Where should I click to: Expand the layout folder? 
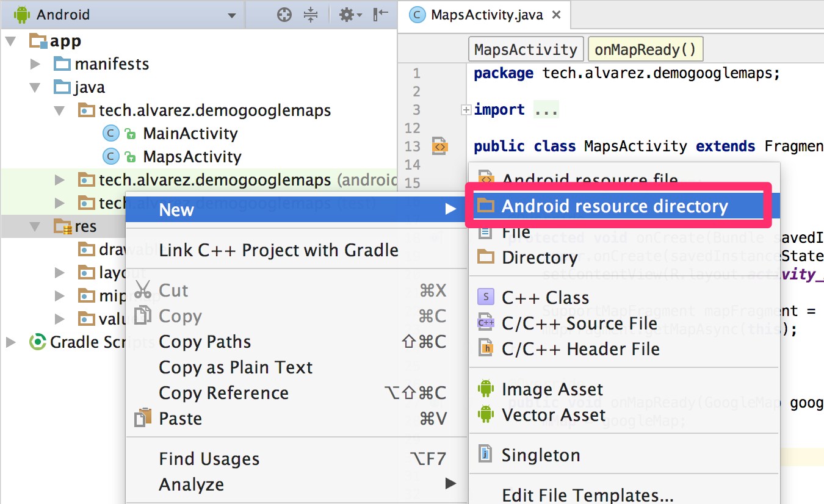click(59, 273)
